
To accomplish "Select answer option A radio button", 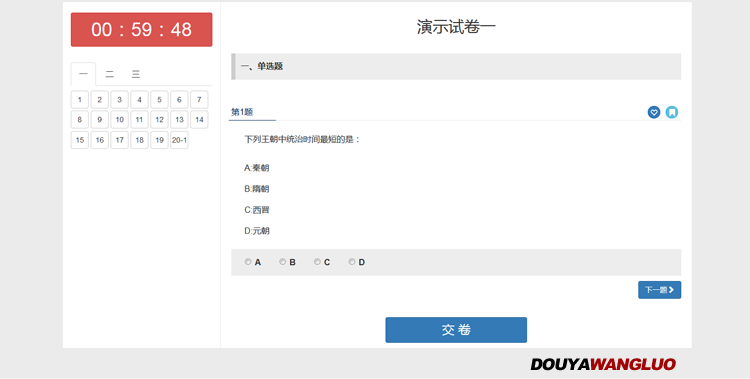I will pyautogui.click(x=248, y=262).
